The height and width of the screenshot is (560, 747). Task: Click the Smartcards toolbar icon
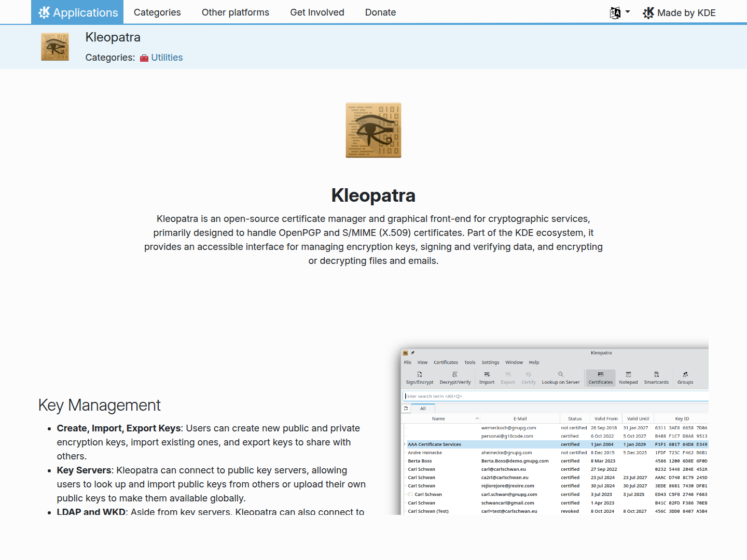coord(656,374)
